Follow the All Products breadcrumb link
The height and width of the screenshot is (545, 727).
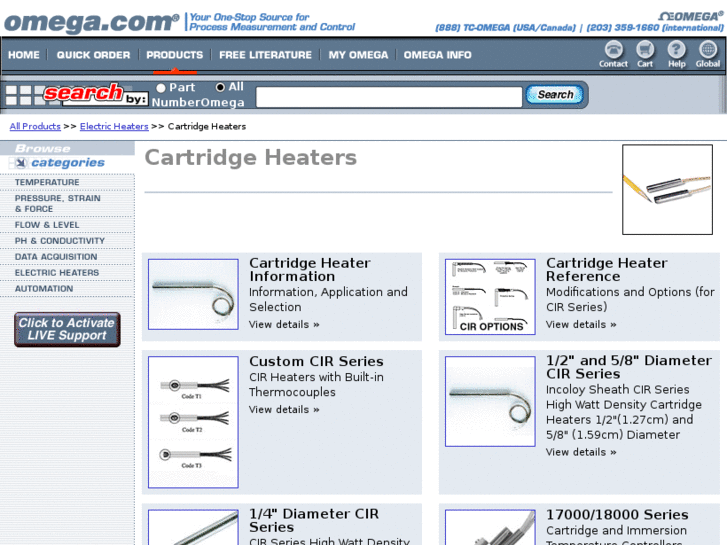(35, 126)
